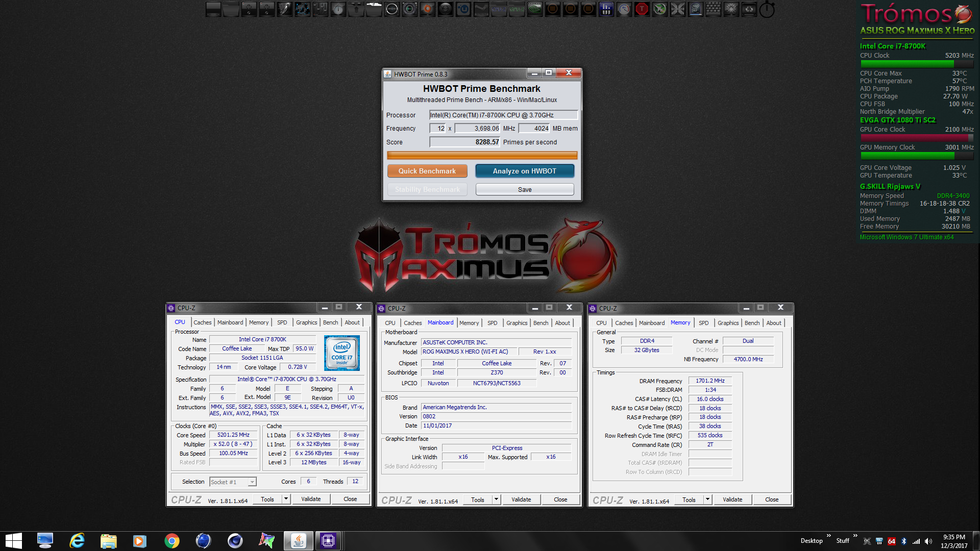The image size is (980, 551).
Task: Click the Bluetooth tray icon
Action: tap(904, 541)
